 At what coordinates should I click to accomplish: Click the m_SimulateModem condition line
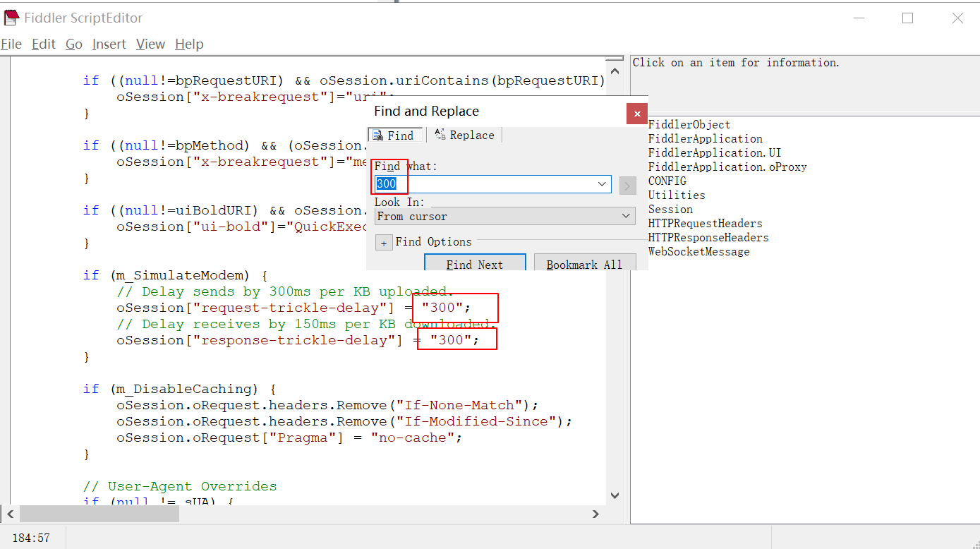tap(175, 275)
